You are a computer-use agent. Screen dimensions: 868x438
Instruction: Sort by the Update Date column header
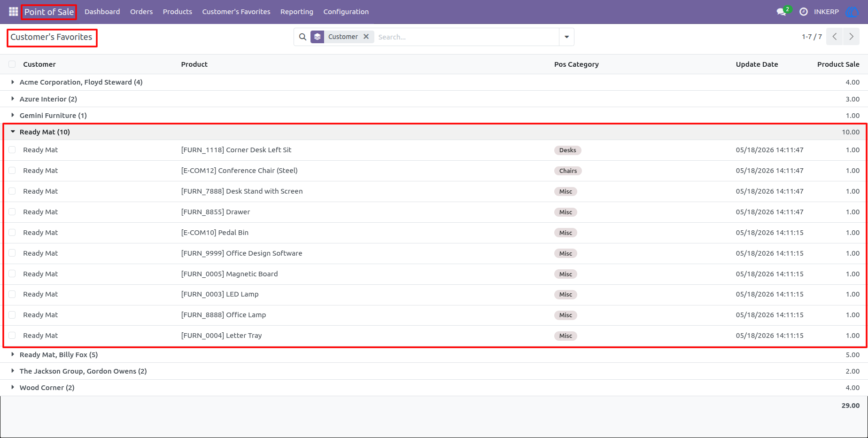pos(757,64)
